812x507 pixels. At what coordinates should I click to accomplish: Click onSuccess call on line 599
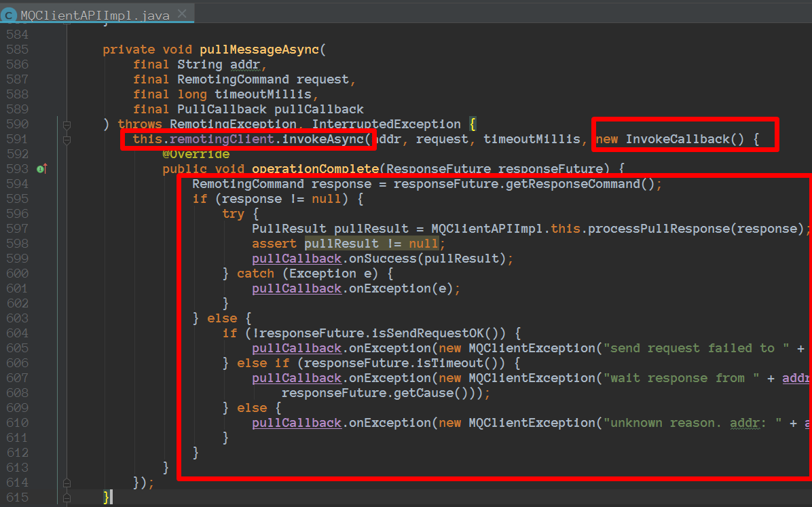pyautogui.click(x=383, y=259)
